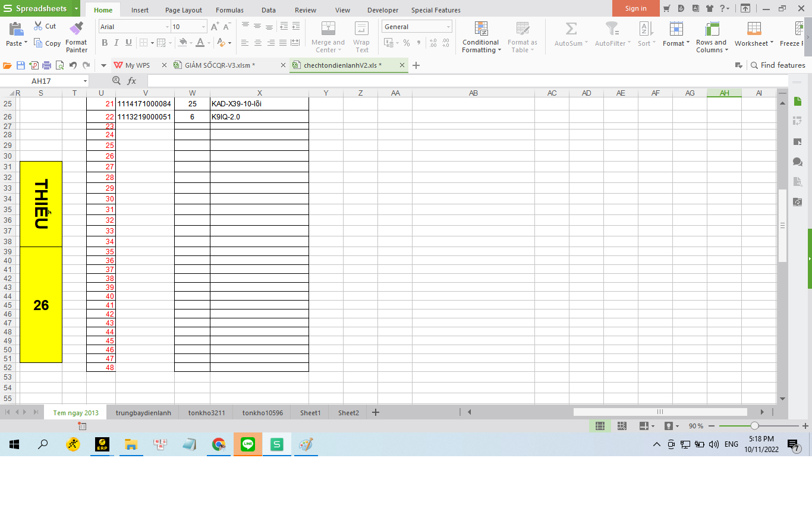This screenshot has width=812, height=518.
Task: Click the function fx icon in formula bar
Action: (x=132, y=81)
